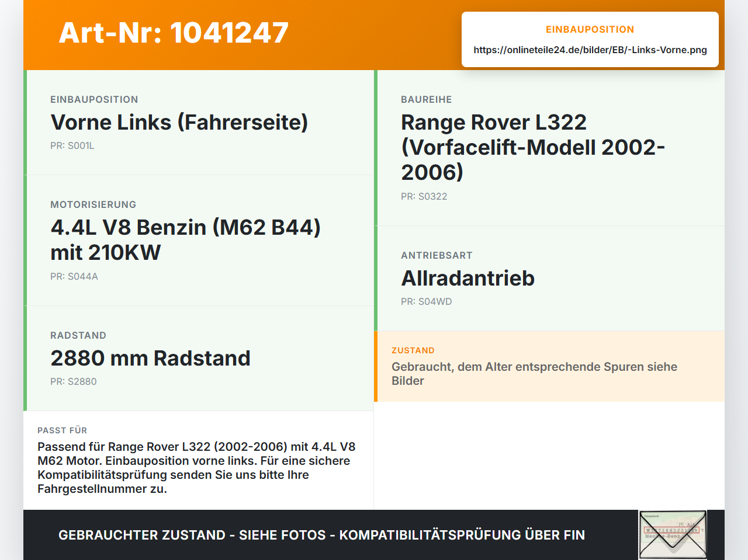Select the Range Rover L322 model text
This screenshot has height=560, width=748.
pyautogui.click(x=534, y=147)
